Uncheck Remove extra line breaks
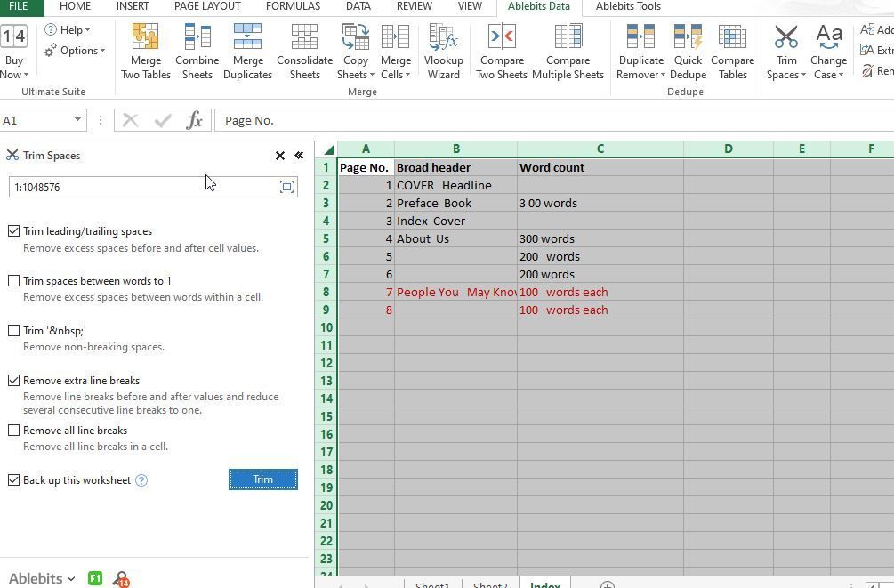894x588 pixels. click(x=14, y=381)
